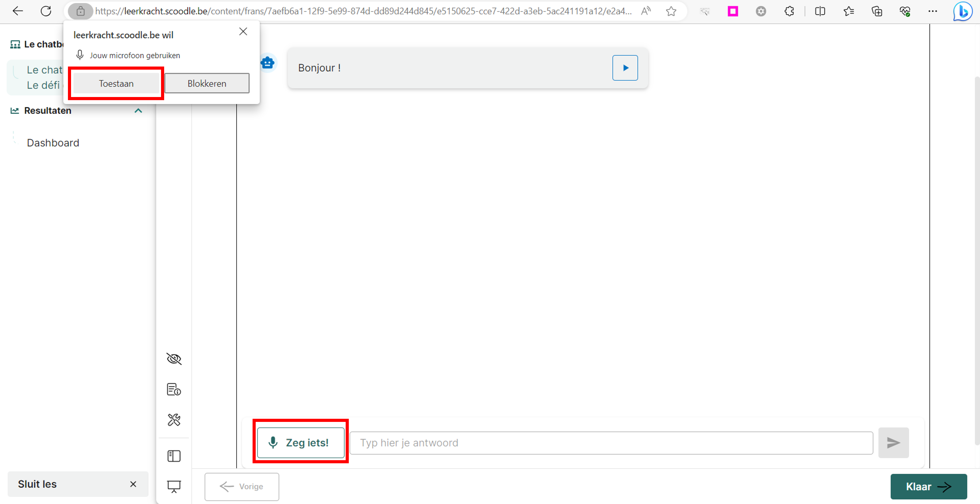Open the tools (wrench and screwdriver) icon
This screenshot has width=980, height=504.
pyautogui.click(x=174, y=420)
